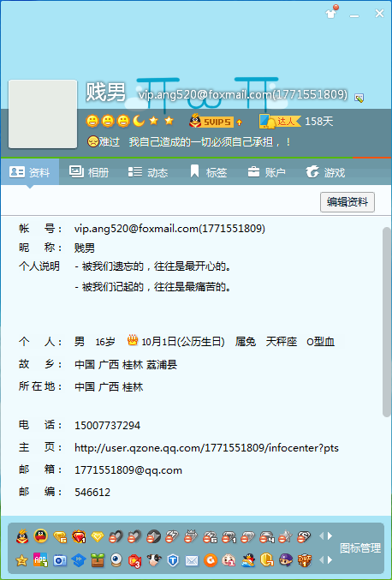
Task: Switch to the 相册 tab
Action: coord(89,172)
